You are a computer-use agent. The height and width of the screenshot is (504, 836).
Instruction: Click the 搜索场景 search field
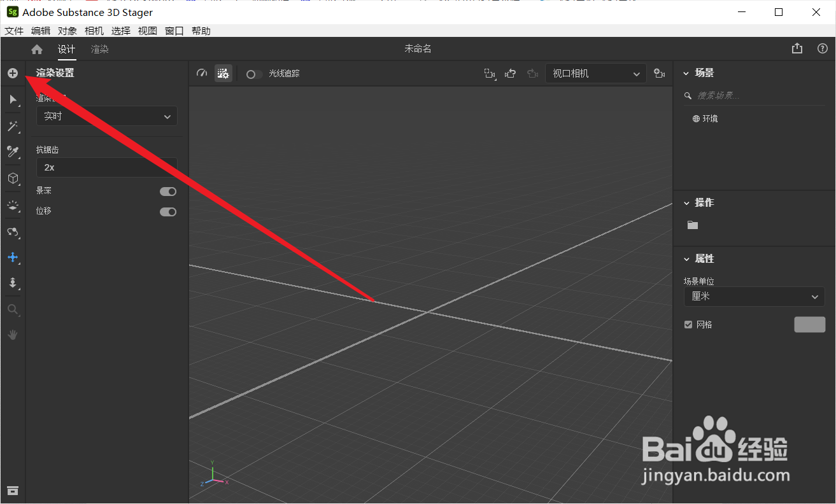tap(754, 95)
